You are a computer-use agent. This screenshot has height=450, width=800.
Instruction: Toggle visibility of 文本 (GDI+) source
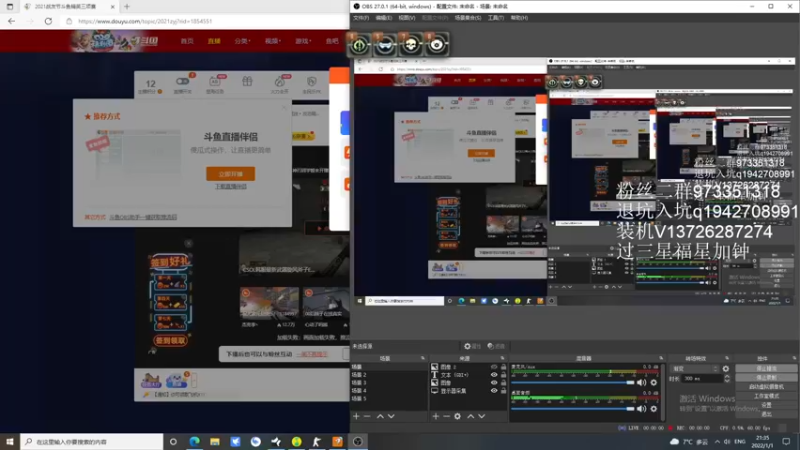pyautogui.click(x=493, y=375)
